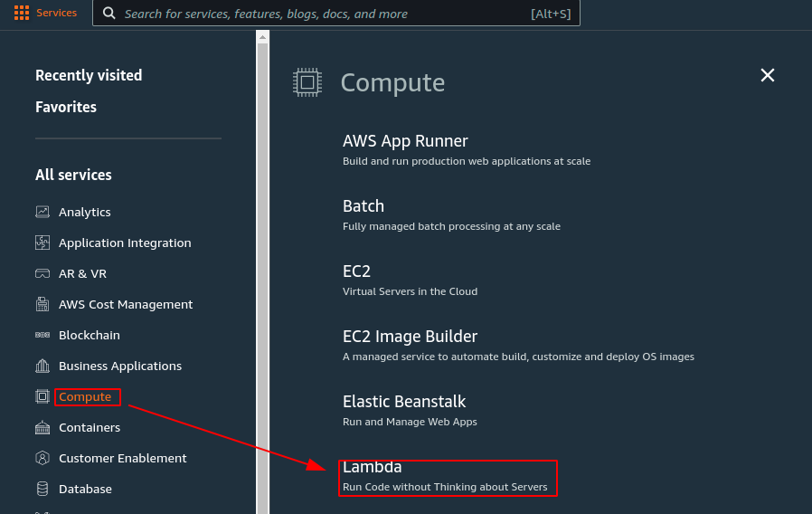Select AWS Cost Management category

(126, 304)
